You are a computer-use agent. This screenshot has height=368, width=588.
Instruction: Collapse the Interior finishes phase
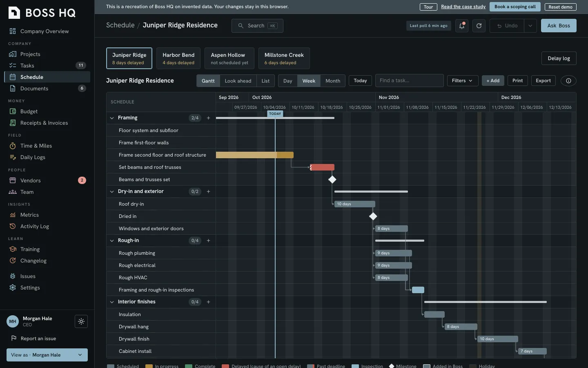tap(112, 302)
